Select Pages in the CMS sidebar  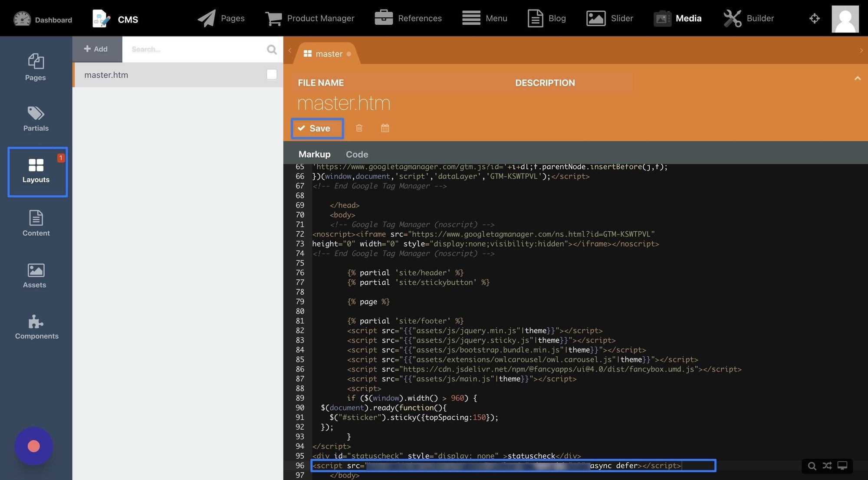pyautogui.click(x=36, y=67)
